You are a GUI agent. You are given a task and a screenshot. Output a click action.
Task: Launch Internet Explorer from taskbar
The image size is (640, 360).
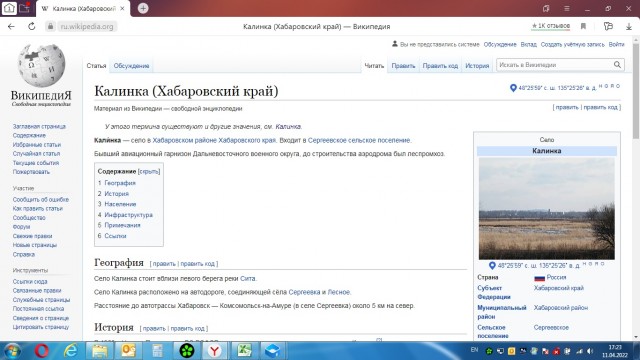pos(71,351)
